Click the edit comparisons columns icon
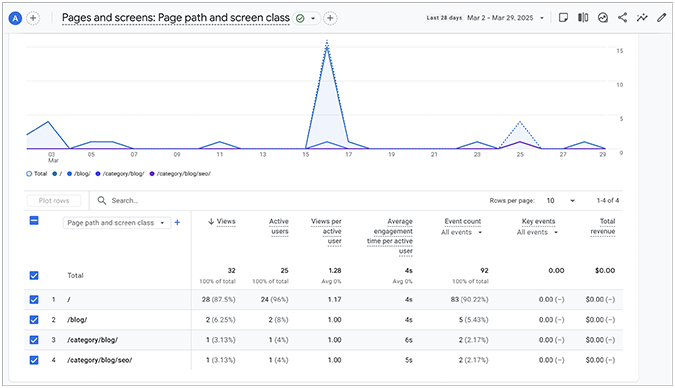Viewport: 675px width, 388px height. point(583,18)
